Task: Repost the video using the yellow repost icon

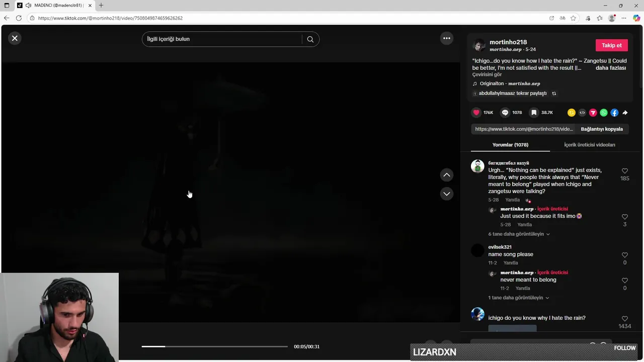Action: [572, 113]
